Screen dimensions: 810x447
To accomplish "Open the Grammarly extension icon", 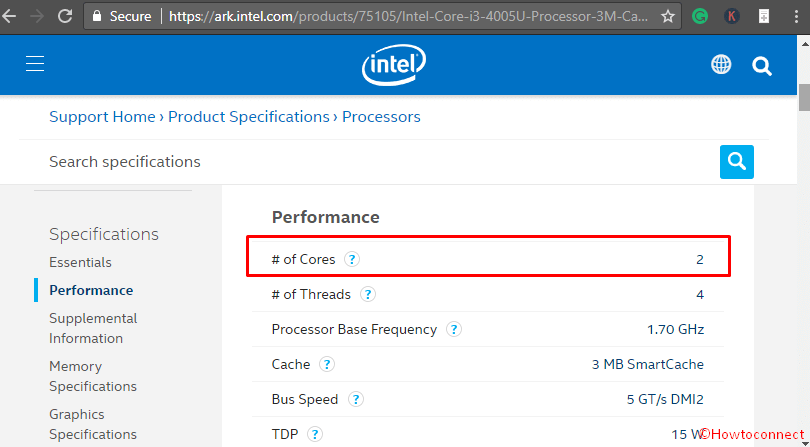I will (x=700, y=17).
